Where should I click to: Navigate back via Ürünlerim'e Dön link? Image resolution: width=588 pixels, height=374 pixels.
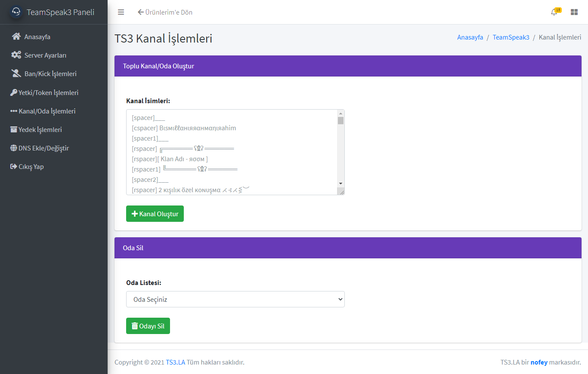click(165, 12)
